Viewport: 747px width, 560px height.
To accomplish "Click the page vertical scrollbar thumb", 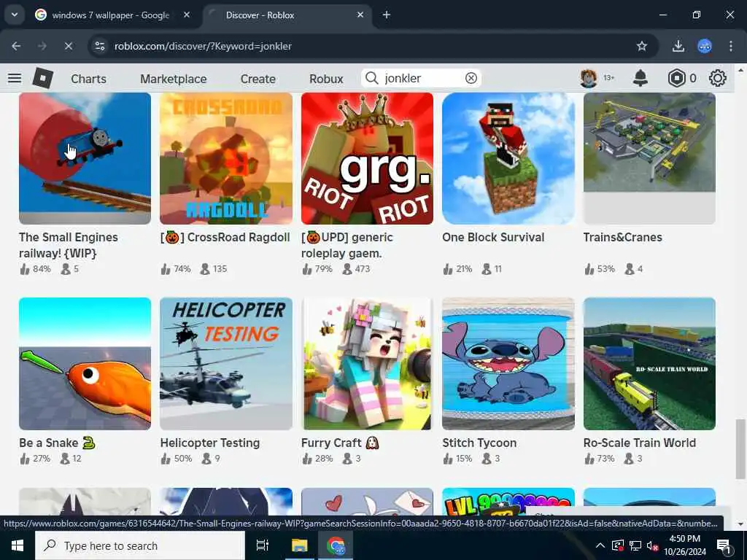I will click(740, 448).
